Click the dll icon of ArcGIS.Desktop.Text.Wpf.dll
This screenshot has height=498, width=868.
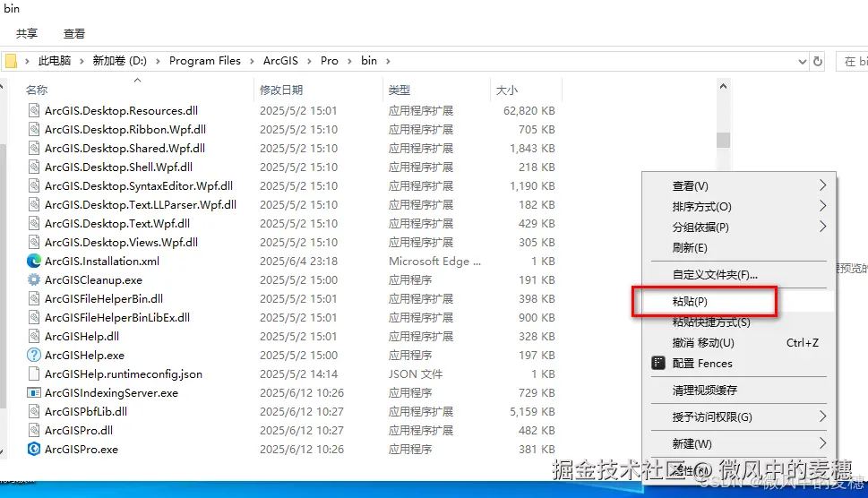pos(34,223)
